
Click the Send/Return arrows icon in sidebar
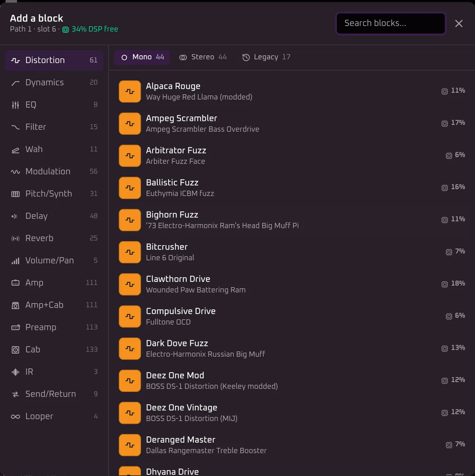[x=15, y=394]
